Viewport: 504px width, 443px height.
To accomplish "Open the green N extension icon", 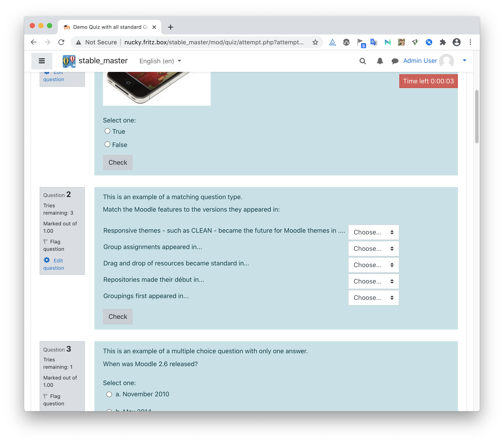I will click(x=388, y=42).
